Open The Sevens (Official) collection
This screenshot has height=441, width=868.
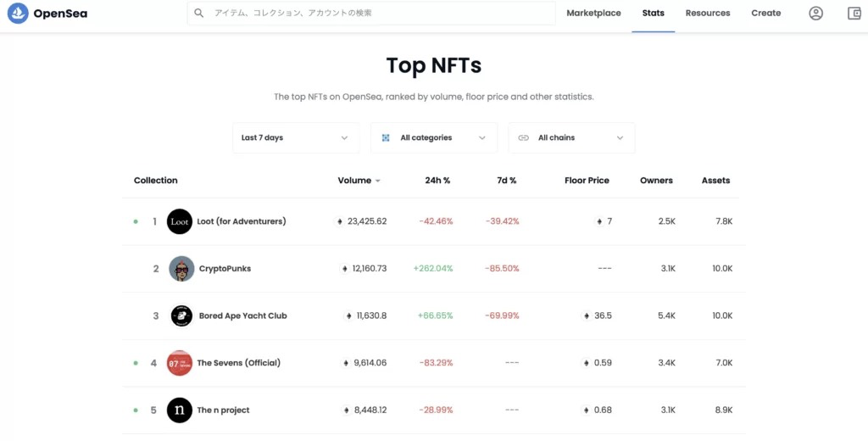coord(238,363)
